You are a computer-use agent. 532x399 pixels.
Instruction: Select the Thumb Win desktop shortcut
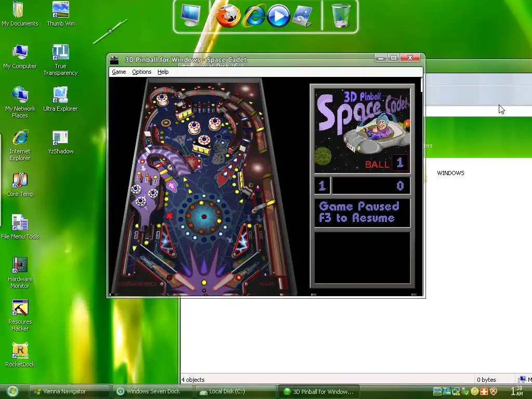[61, 14]
